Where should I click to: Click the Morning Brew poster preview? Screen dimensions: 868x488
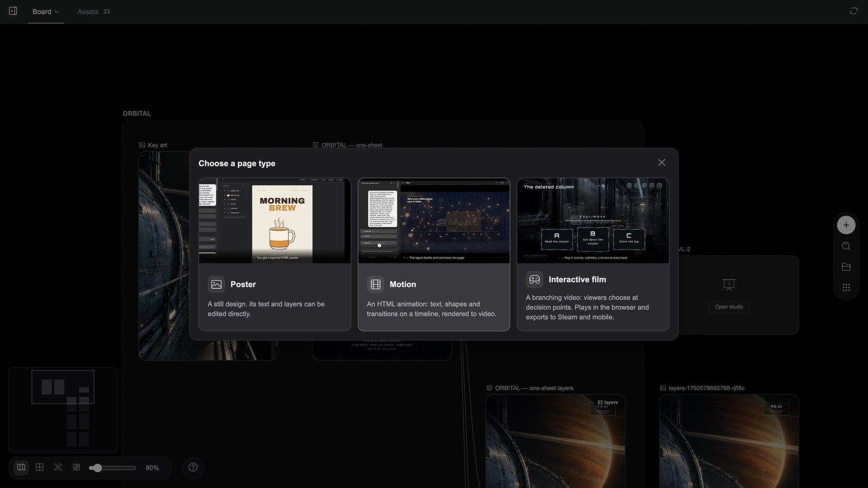coord(275,221)
